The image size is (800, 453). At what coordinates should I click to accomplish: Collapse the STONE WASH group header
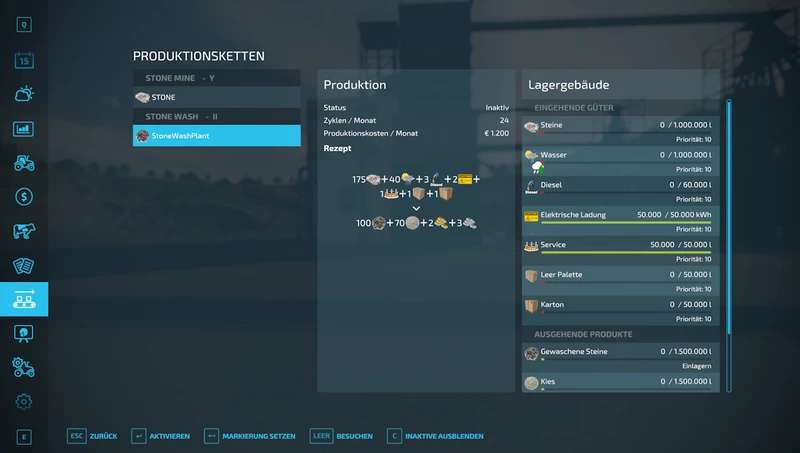click(216, 116)
